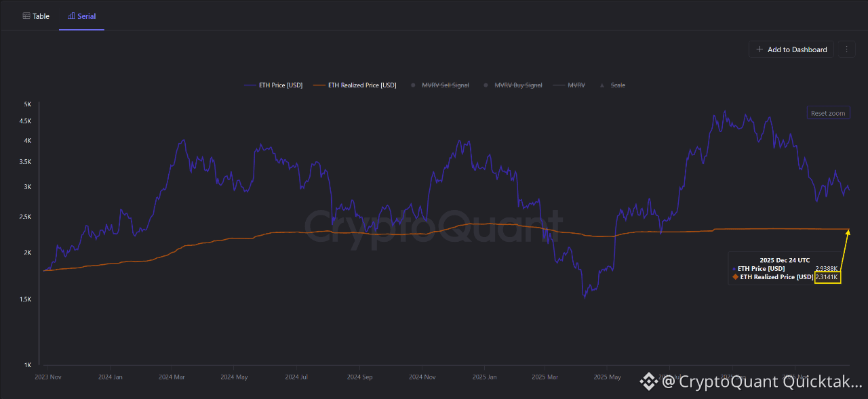Switch to the Table tab
Viewport: 868px width, 399px height.
pyautogui.click(x=36, y=16)
